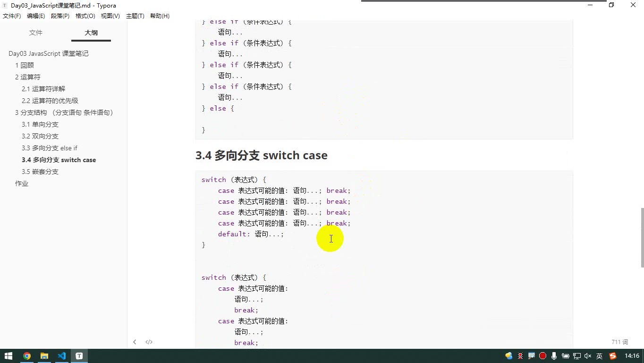Click the Typora taskbar icon
This screenshot has height=363, width=644.
tap(79, 356)
